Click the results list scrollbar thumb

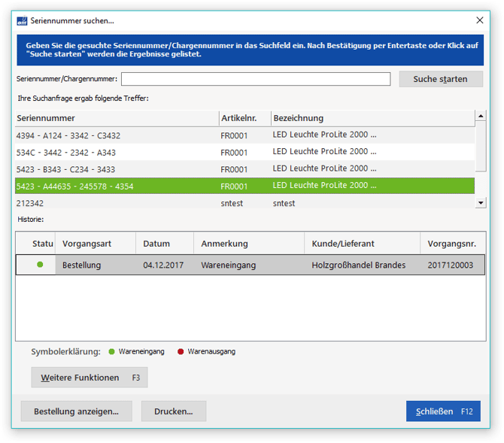[x=481, y=146]
